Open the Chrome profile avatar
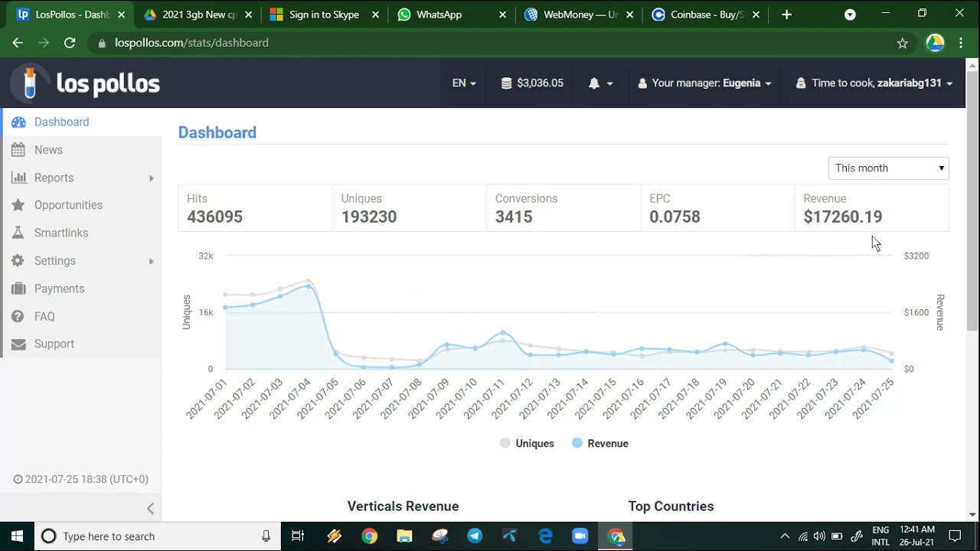This screenshot has height=551, width=980. pyautogui.click(x=935, y=43)
